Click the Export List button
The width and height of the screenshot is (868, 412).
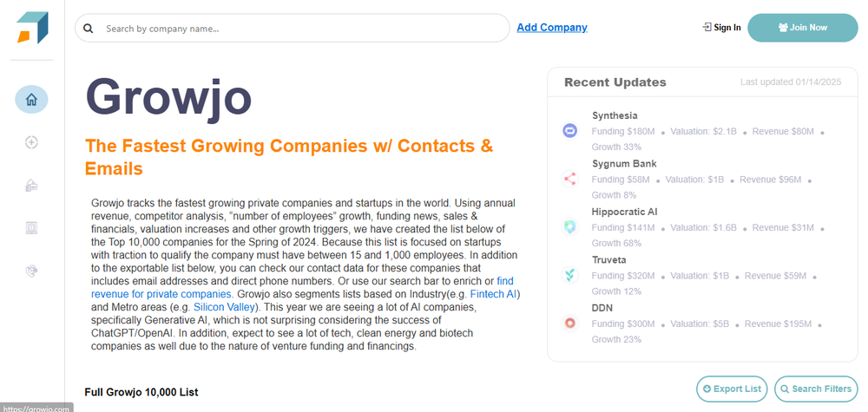(732, 389)
